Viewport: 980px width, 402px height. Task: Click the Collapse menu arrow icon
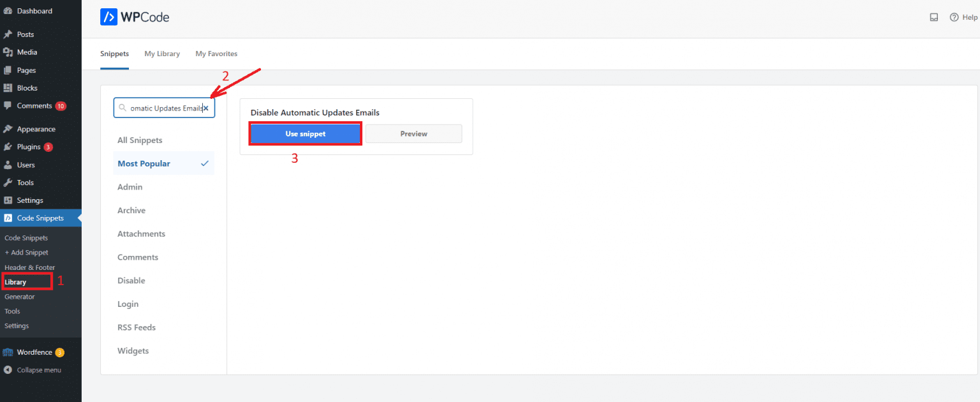[x=8, y=370]
